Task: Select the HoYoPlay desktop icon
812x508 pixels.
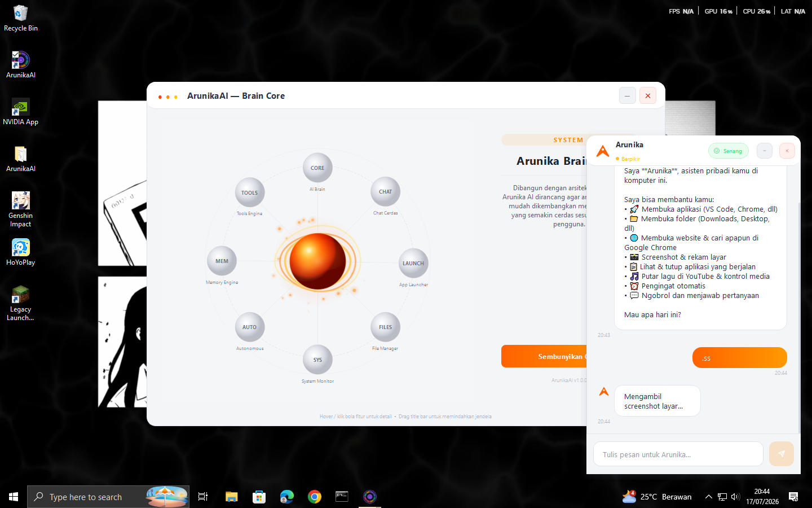Action: point(21,252)
